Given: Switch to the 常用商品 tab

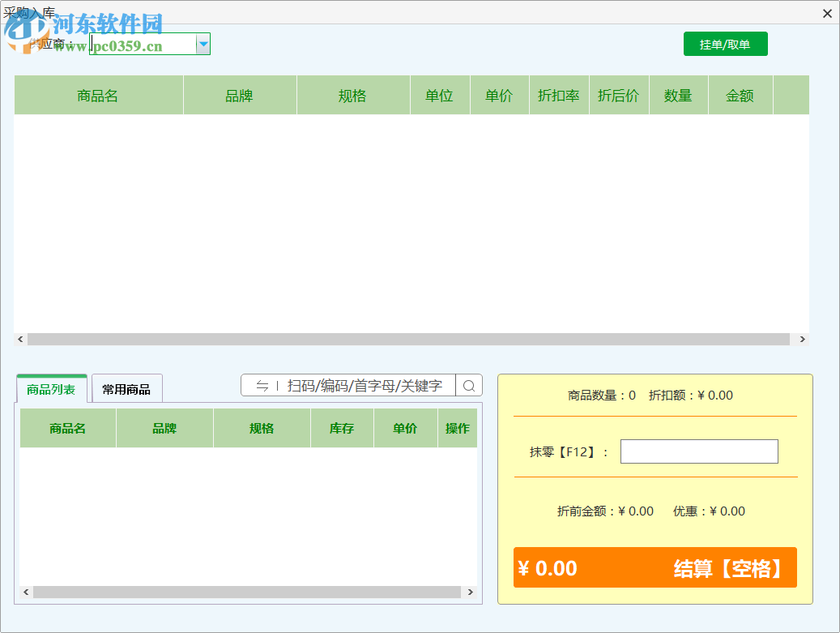Looking at the screenshot, I should tap(127, 389).
